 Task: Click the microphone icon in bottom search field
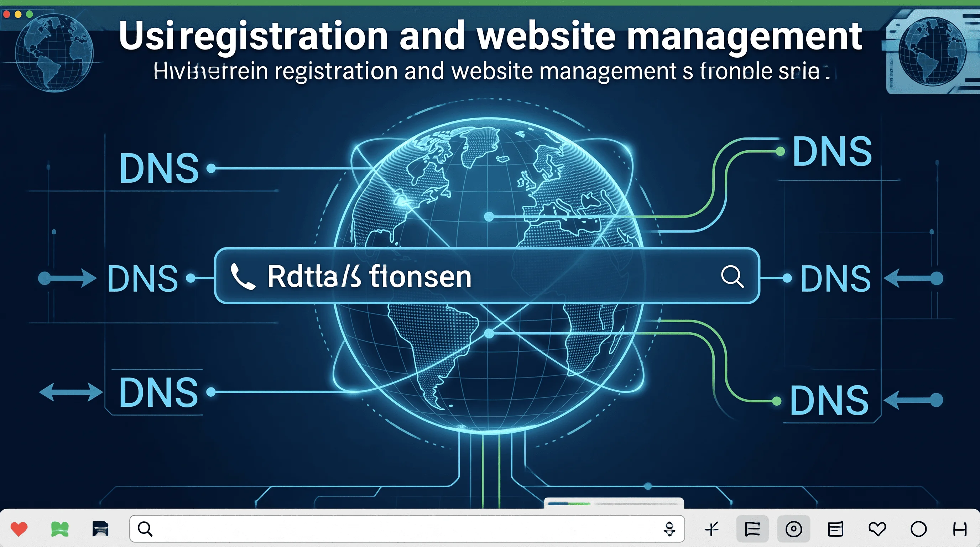coord(669,529)
